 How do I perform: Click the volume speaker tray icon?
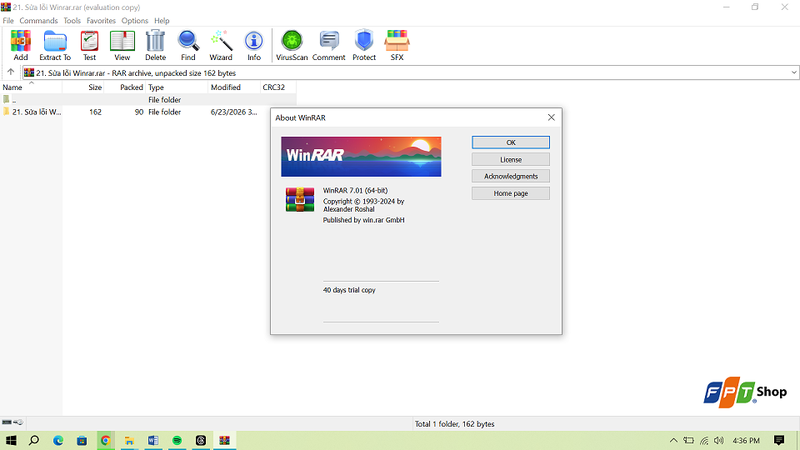pyautogui.click(x=719, y=440)
